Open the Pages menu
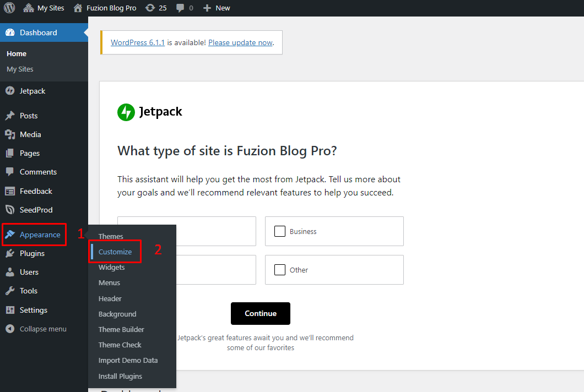This screenshot has width=584, height=392. coord(29,153)
